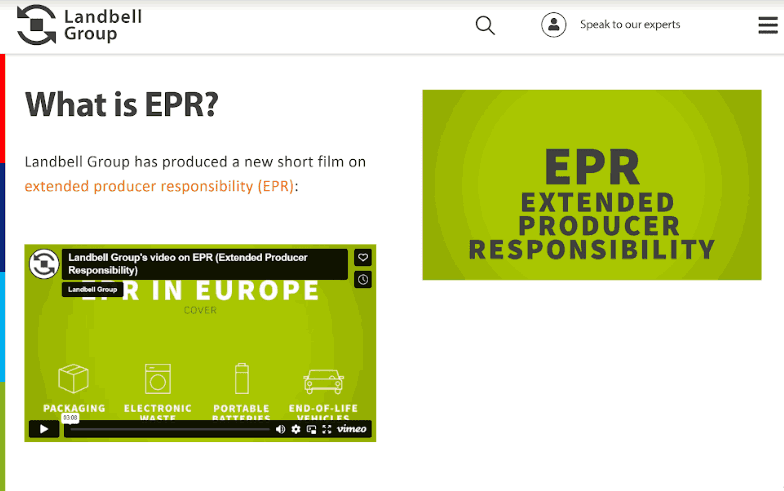Click the user profile circle icon

click(x=554, y=24)
